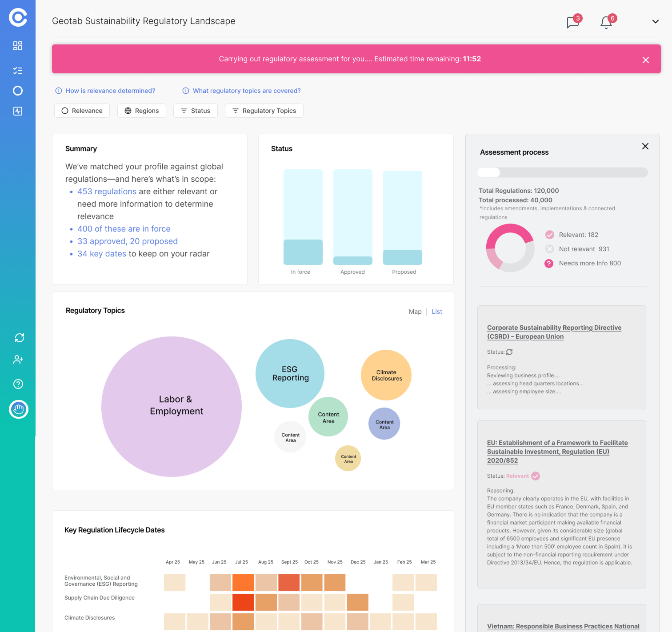672x632 pixels.
Task: Click the Relevant status check icon
Action: (536, 476)
